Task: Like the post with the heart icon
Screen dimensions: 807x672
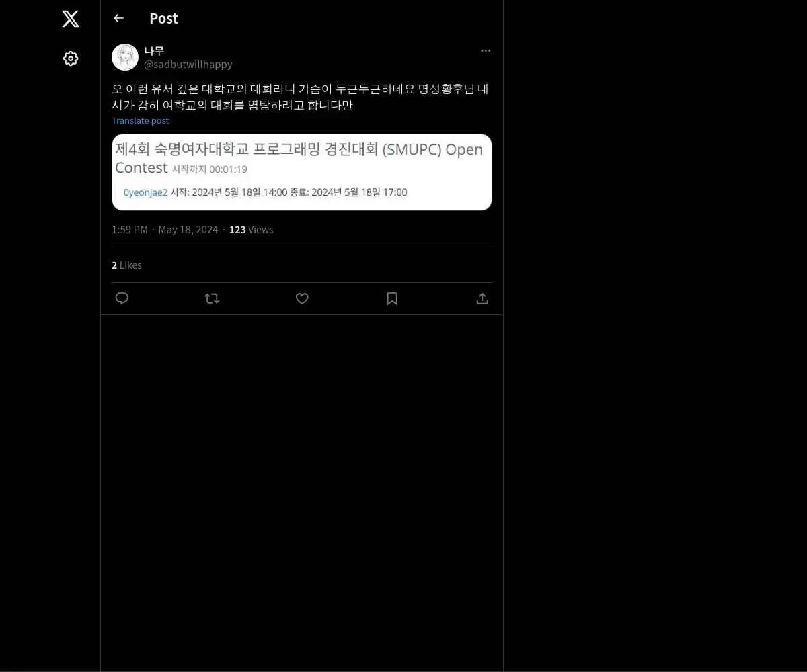Action: coord(302,298)
